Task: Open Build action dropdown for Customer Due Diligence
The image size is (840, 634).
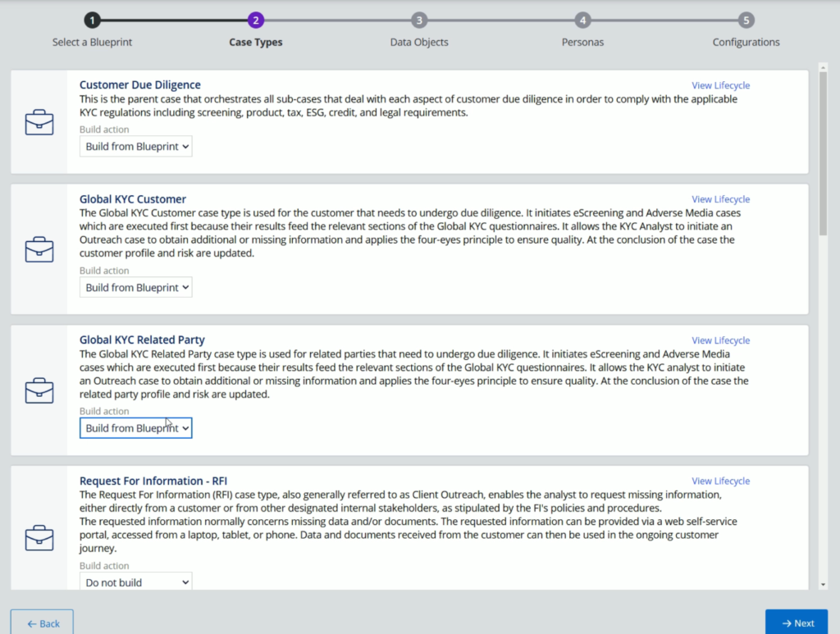Action: 135,146
